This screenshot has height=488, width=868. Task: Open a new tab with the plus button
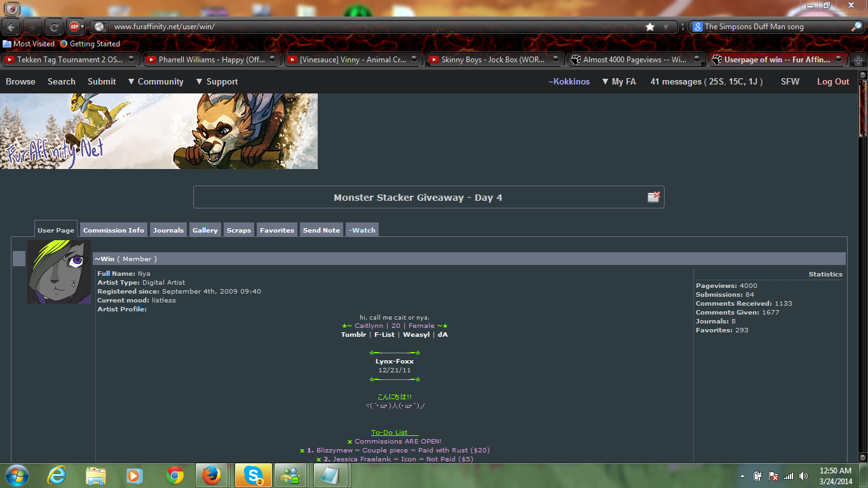click(x=858, y=60)
